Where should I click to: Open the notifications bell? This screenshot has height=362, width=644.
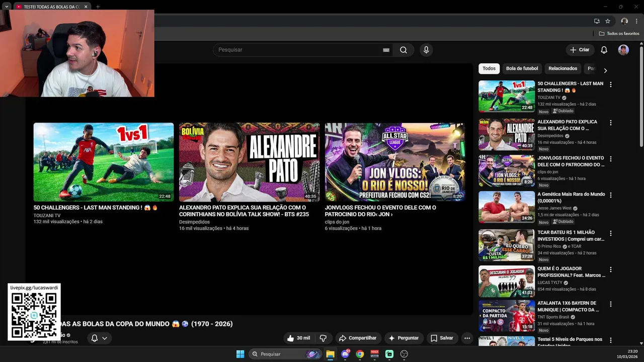pyautogui.click(x=604, y=50)
